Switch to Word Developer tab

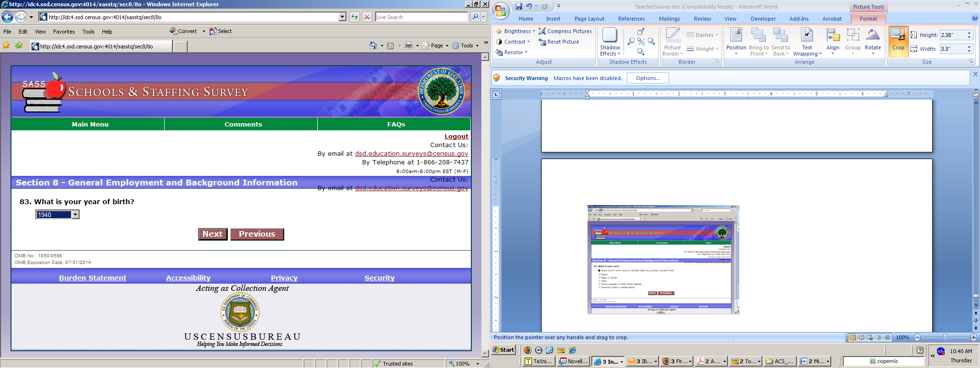coord(763,19)
